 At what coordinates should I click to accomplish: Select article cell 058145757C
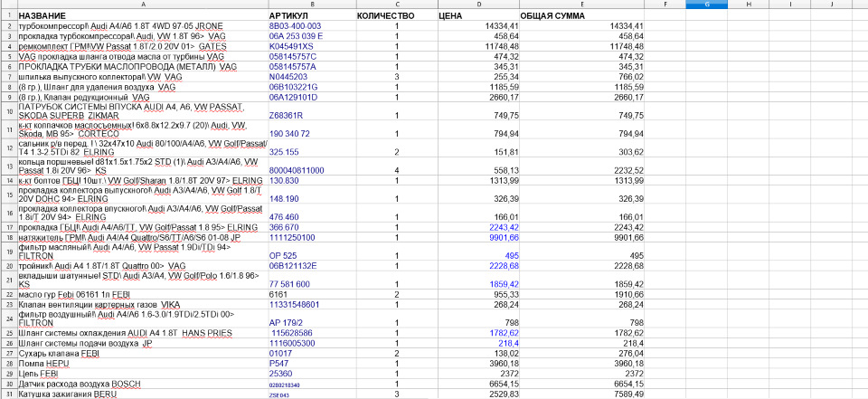(312, 56)
